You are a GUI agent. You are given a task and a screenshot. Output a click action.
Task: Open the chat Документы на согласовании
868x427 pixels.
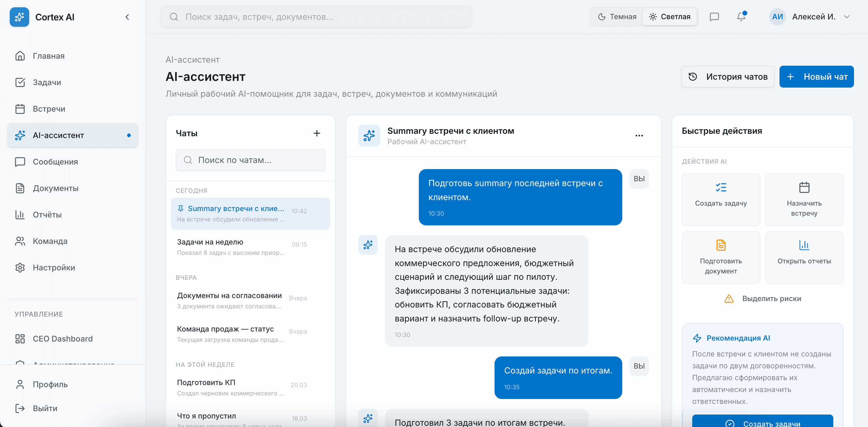click(x=250, y=300)
